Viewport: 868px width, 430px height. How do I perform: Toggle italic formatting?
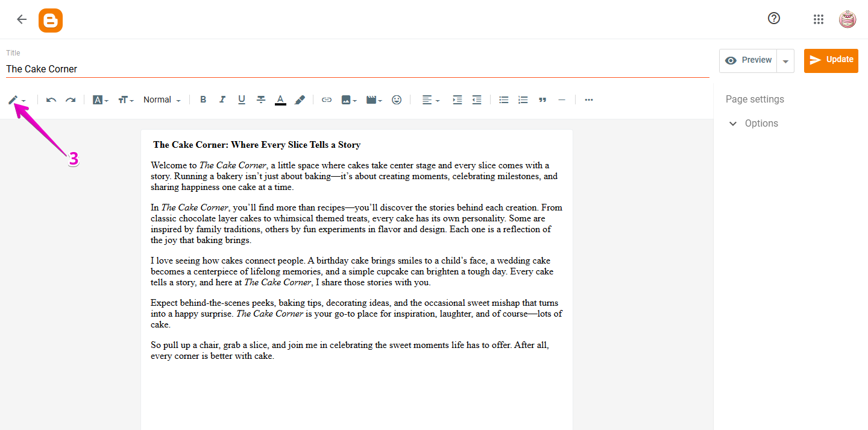tap(222, 100)
